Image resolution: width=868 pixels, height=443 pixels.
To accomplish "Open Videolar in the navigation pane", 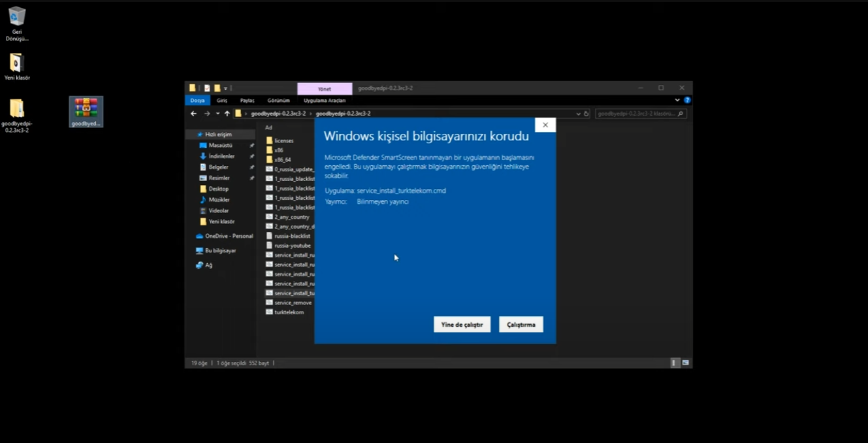I will 218,211.
